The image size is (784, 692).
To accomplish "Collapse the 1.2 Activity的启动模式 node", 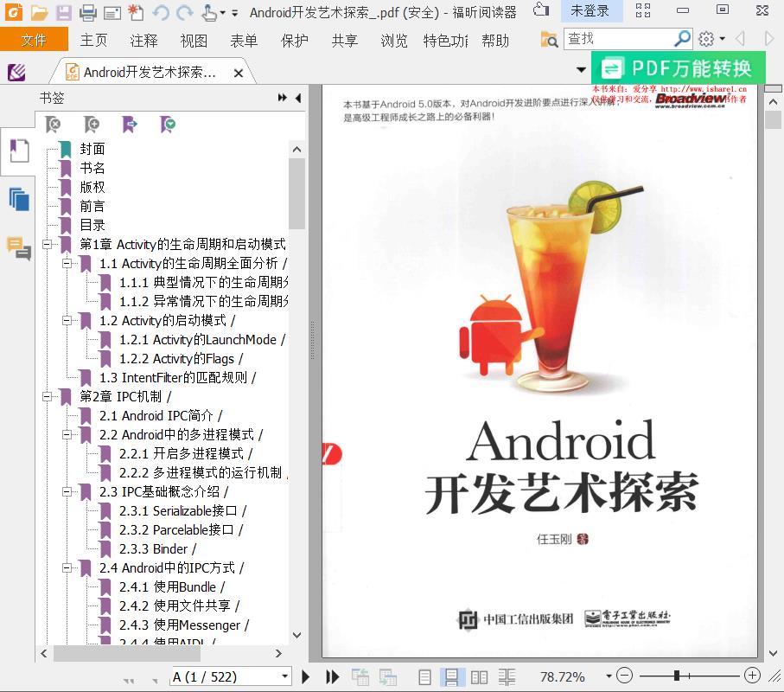I will (x=67, y=320).
